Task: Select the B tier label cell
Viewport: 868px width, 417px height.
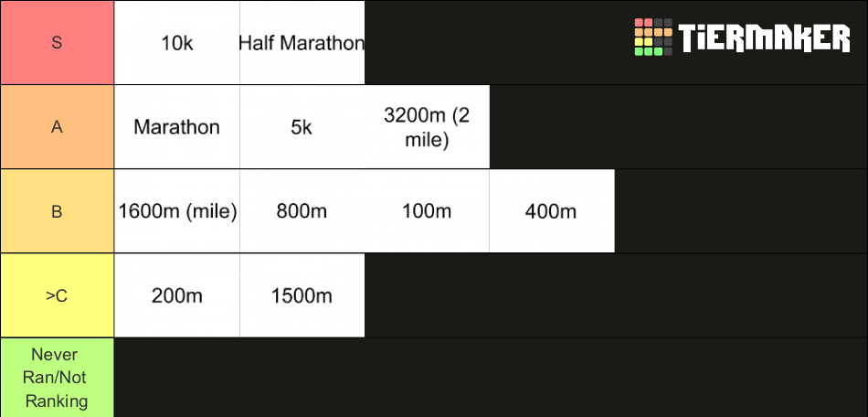Action: (x=57, y=211)
